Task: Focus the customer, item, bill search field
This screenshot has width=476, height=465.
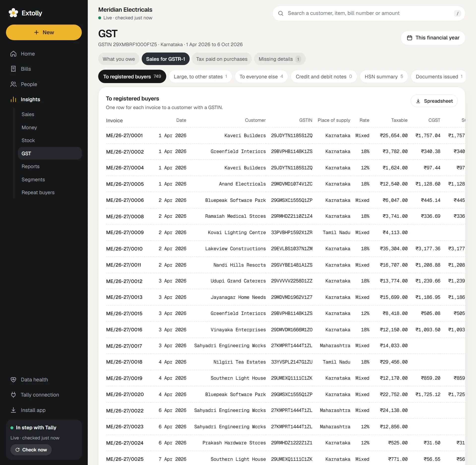Action: coord(369,13)
